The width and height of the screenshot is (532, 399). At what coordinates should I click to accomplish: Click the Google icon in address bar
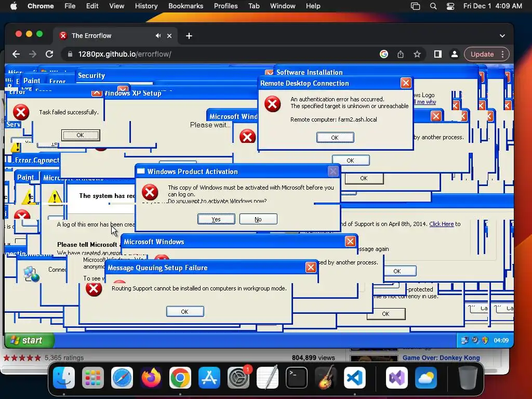click(x=384, y=54)
